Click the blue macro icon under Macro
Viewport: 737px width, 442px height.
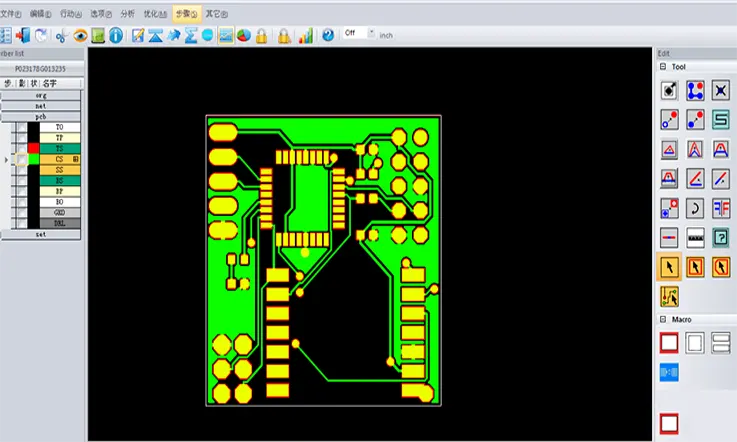click(x=669, y=372)
